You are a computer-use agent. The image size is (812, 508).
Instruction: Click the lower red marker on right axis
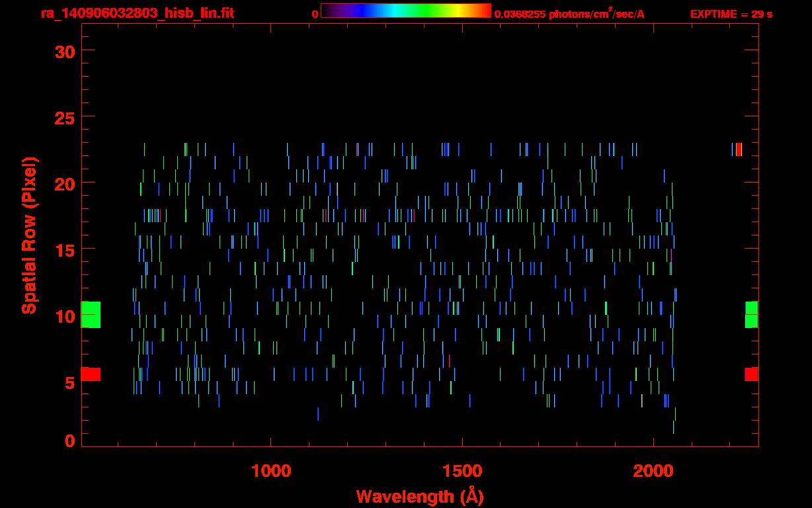point(752,374)
